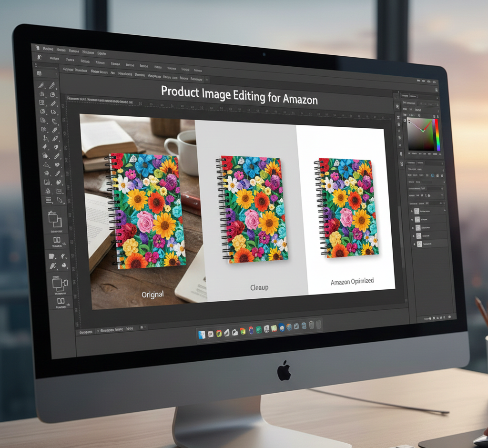Click the leftmost label in the bottom status bar
488x448 pixels.
(86, 331)
